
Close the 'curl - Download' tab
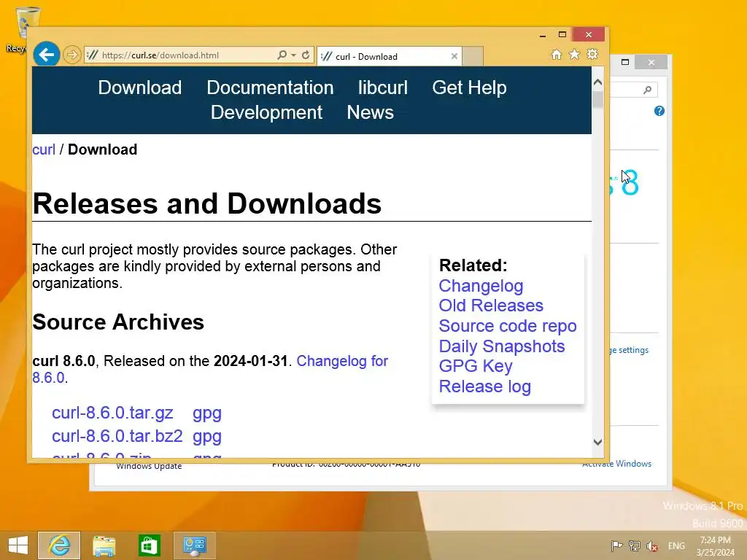click(454, 56)
